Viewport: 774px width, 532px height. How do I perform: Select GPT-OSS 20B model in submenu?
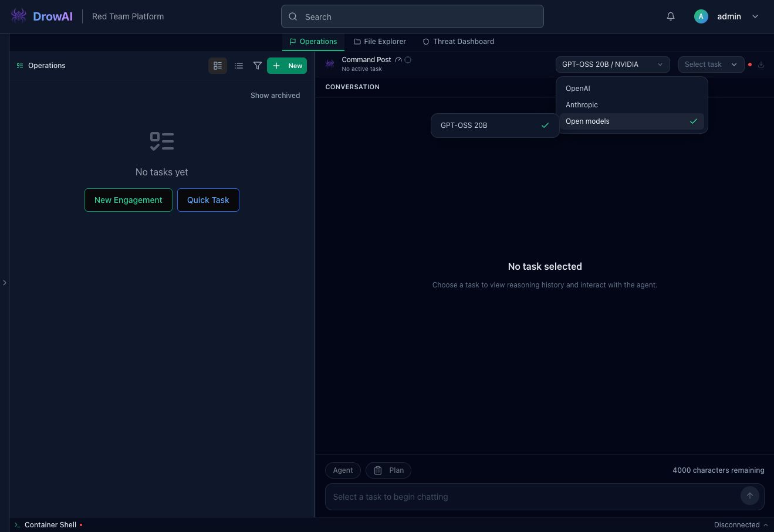tap(495, 126)
